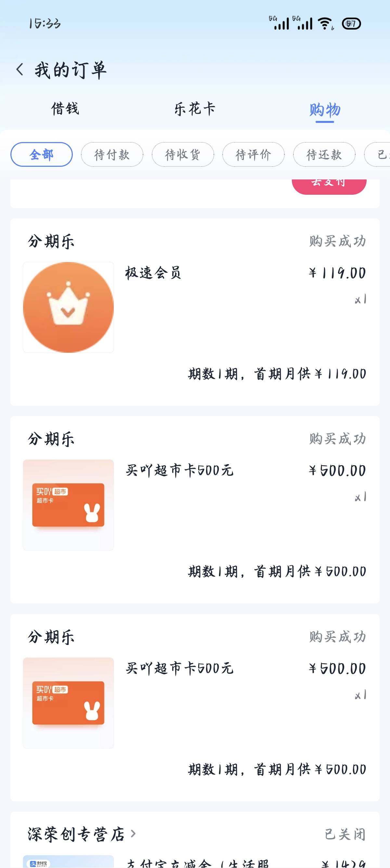The image size is (390, 868).
Task: Tap the 深荣创专营店 store name
Action: [x=76, y=834]
